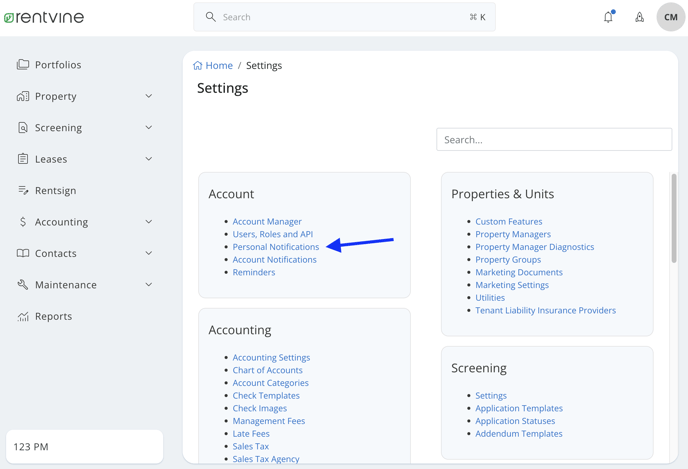The width and height of the screenshot is (688, 469).
Task: Click the settings page vertical scrollbar
Action: 674,218
